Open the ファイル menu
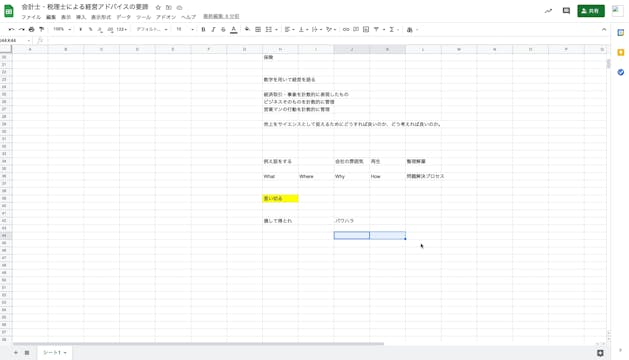 pos(31,17)
